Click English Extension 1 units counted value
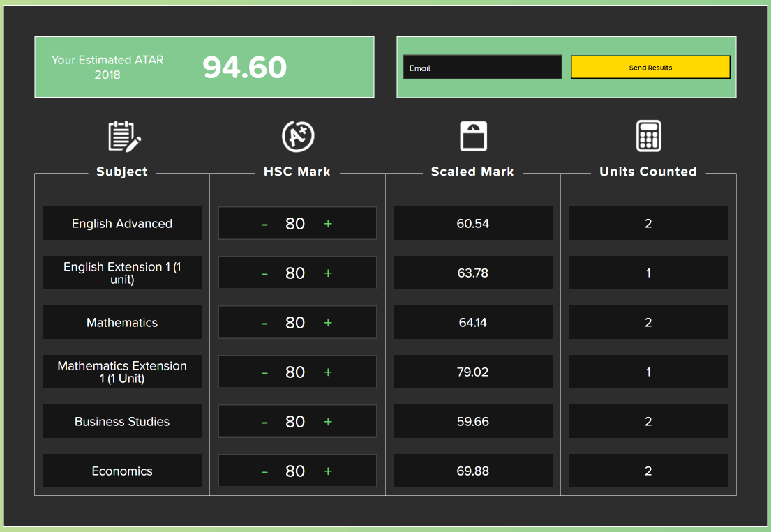 click(648, 273)
